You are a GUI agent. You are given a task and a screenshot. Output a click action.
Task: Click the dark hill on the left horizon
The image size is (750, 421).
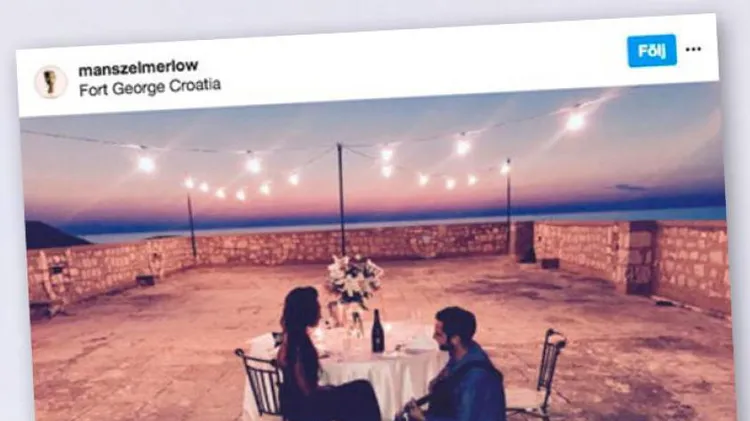(53, 235)
